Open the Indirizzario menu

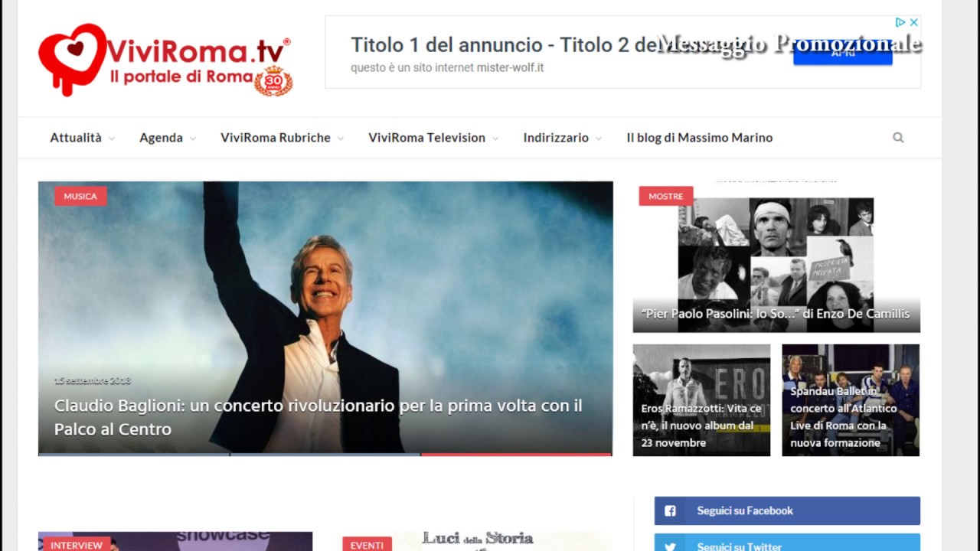point(562,138)
